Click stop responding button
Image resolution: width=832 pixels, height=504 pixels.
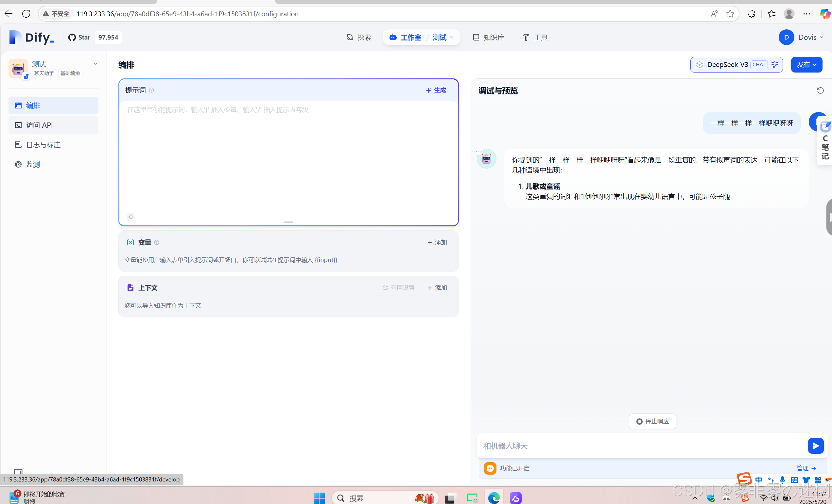(x=652, y=421)
